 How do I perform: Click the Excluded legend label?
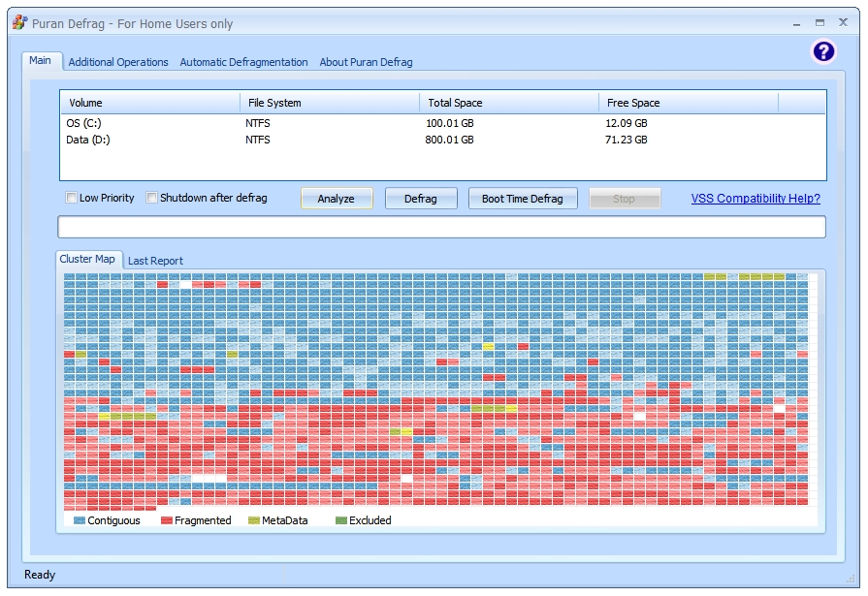coord(370,520)
